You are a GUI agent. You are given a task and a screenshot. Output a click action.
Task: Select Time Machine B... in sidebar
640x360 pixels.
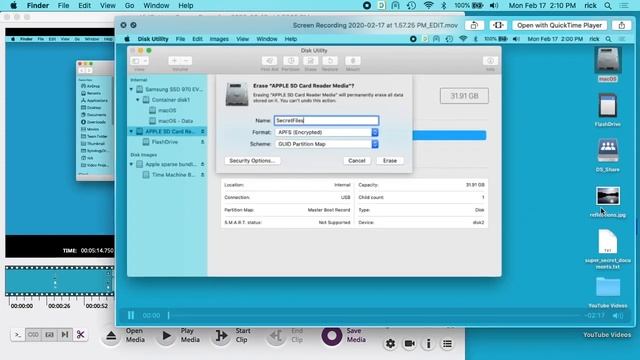point(173,175)
